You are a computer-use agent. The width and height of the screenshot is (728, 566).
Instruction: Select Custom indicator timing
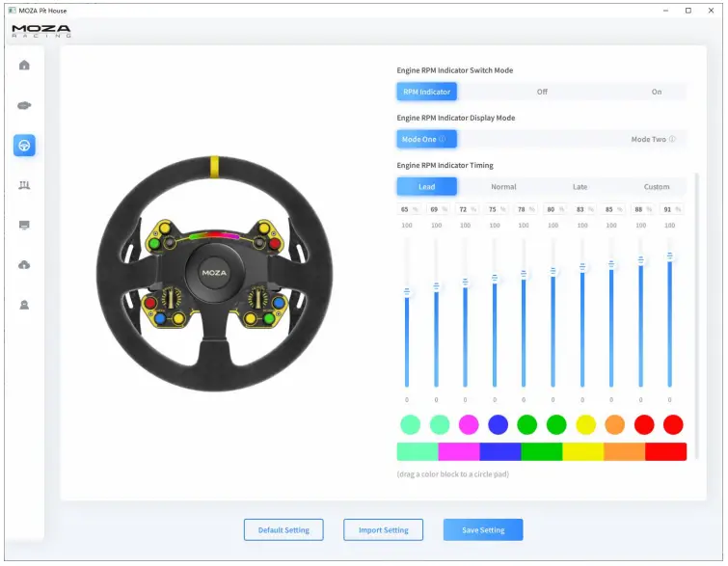(657, 187)
